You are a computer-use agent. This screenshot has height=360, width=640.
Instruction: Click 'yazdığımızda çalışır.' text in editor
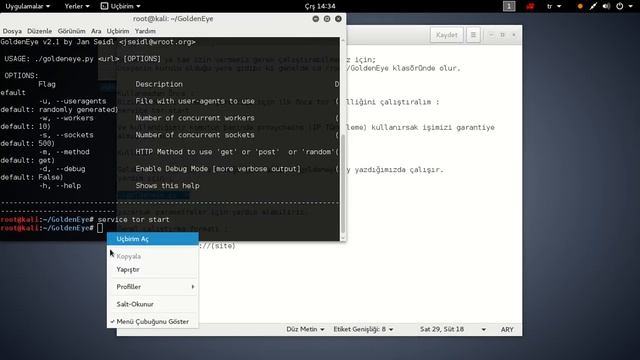point(399,169)
